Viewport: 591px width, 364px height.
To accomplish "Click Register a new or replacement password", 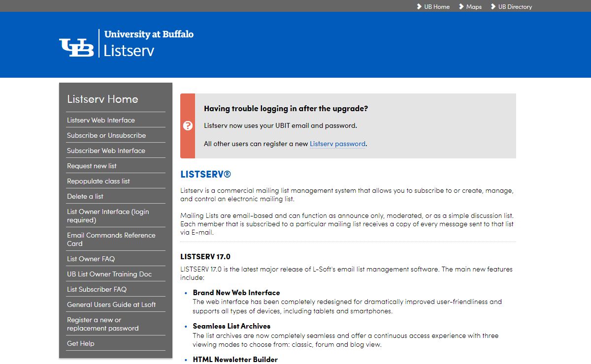I will [x=102, y=324].
